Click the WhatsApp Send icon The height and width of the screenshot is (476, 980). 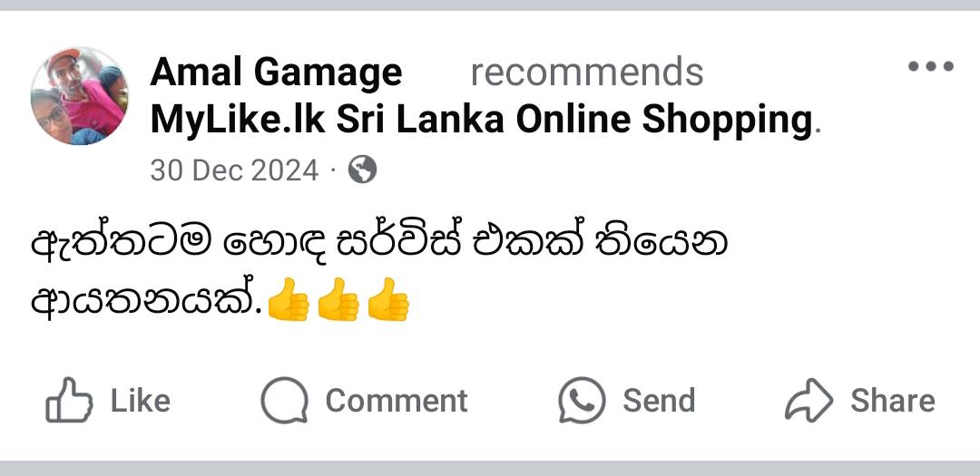(x=582, y=401)
